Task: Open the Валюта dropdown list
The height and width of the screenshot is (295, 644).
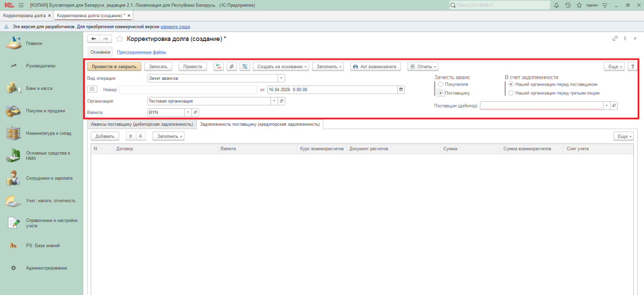Action: (x=187, y=112)
